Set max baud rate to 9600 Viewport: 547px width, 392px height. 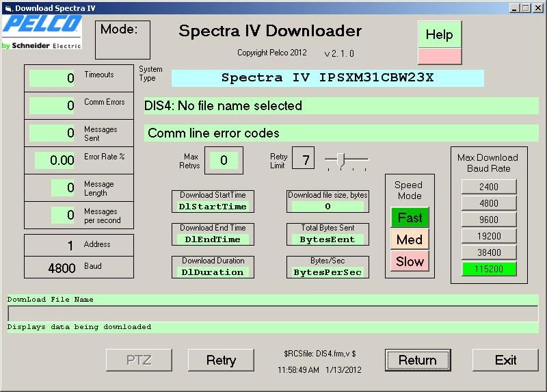(x=489, y=220)
